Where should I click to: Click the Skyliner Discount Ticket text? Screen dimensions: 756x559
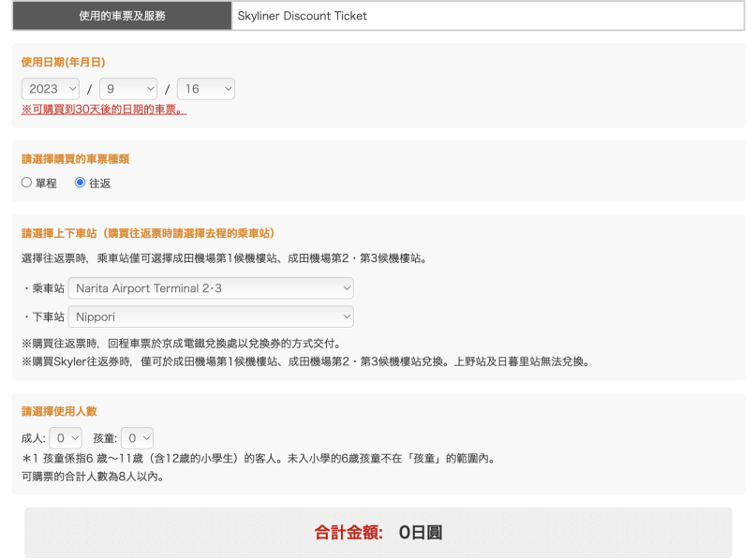click(303, 16)
